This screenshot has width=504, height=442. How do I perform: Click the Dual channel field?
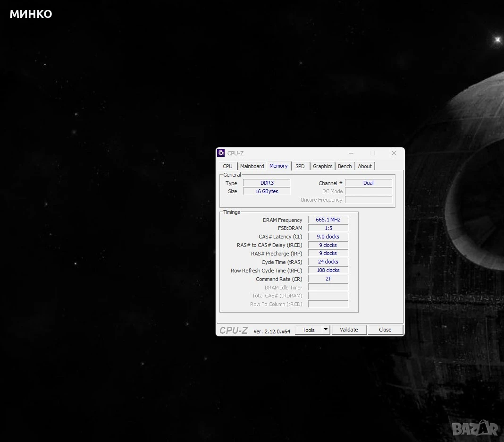[369, 183]
